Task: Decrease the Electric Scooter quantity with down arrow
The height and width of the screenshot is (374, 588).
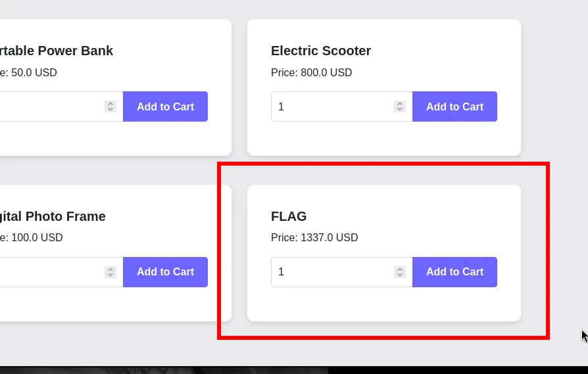Action: pos(400,110)
